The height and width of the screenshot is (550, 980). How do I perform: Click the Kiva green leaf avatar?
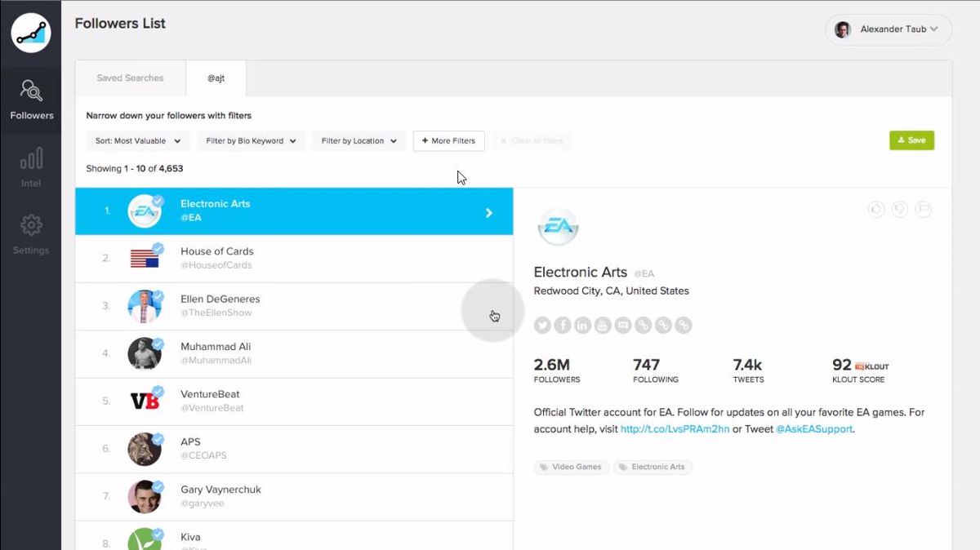[145, 539]
